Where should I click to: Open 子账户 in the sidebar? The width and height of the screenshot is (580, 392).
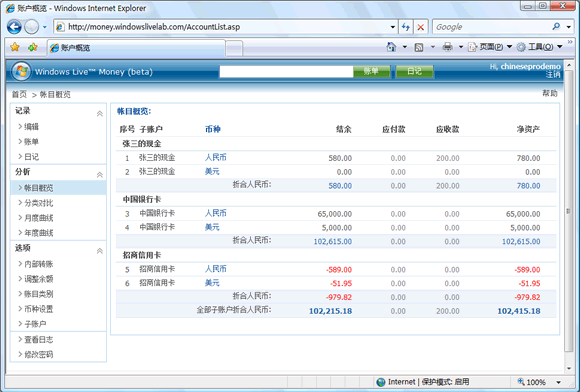35,324
